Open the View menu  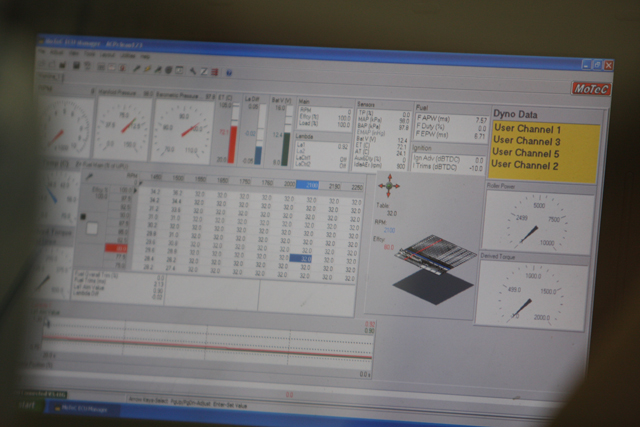pos(74,53)
